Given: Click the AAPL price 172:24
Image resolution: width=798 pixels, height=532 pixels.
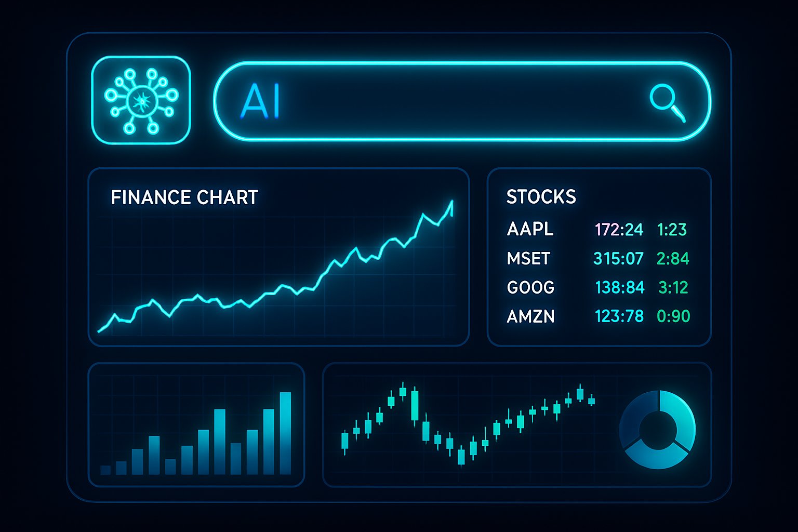Looking at the screenshot, I should [619, 229].
